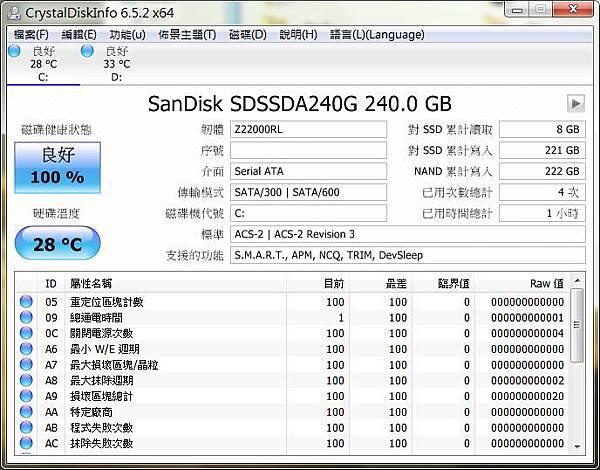Click the status orb for attribute AB
The image size is (600, 470).
coord(26,427)
